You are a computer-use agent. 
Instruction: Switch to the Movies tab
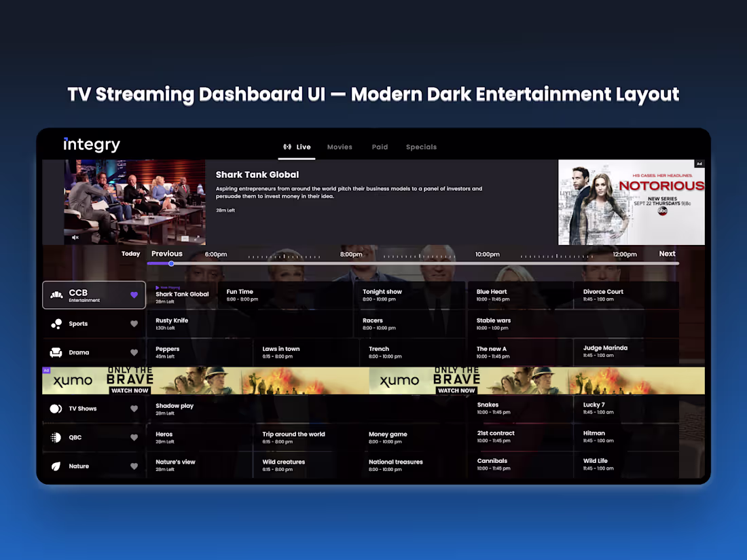pyautogui.click(x=340, y=147)
